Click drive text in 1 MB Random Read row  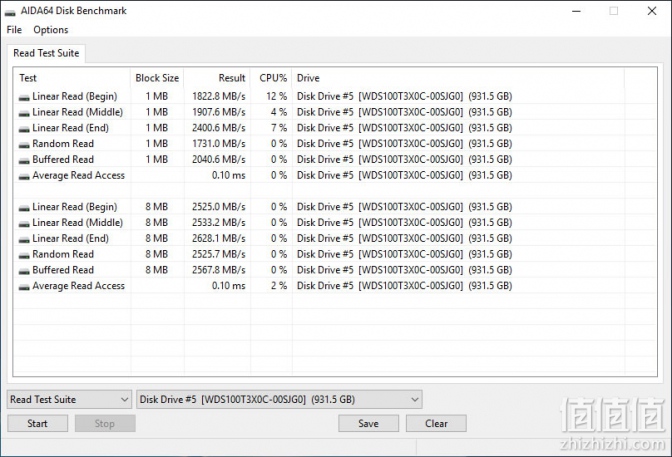pyautogui.click(x=404, y=144)
